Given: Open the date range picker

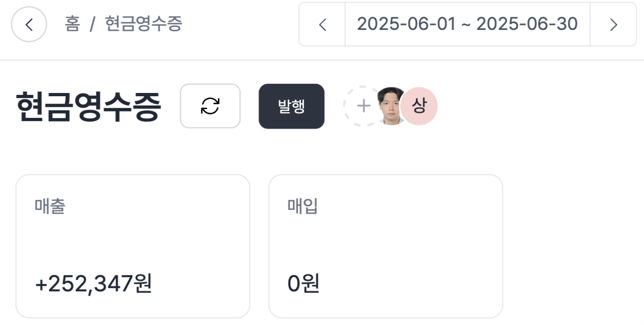Looking at the screenshot, I should [467, 24].
